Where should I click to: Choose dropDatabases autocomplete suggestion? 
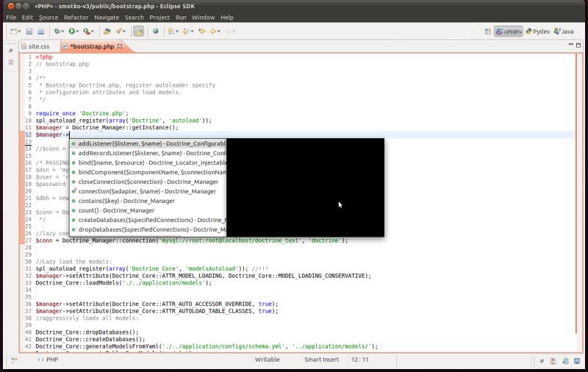click(148, 229)
